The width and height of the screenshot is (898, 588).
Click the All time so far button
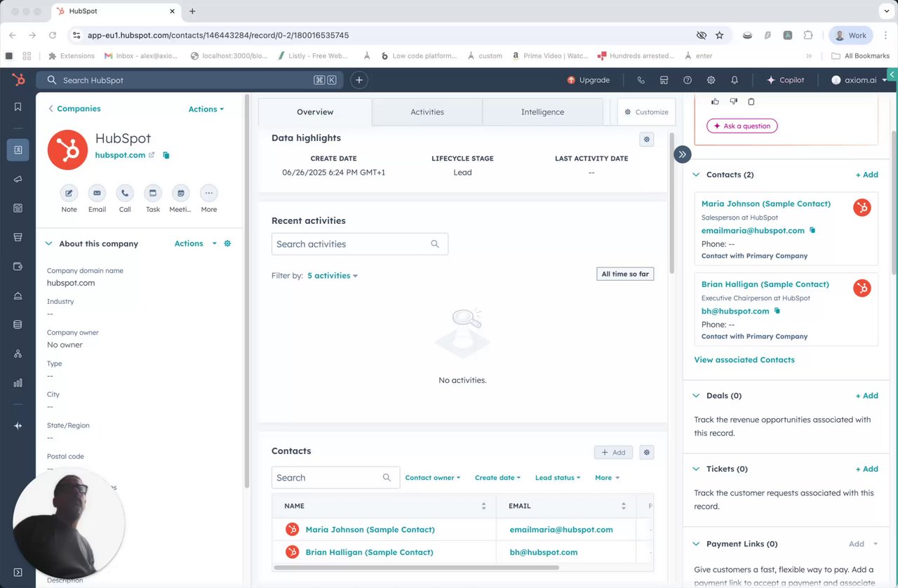tap(625, 274)
